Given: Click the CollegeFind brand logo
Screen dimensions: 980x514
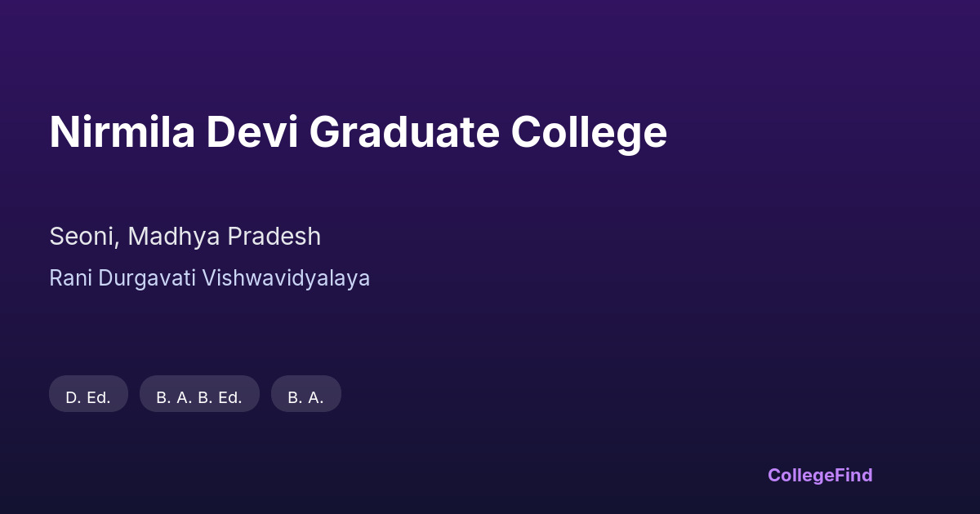Looking at the screenshot, I should [x=819, y=475].
